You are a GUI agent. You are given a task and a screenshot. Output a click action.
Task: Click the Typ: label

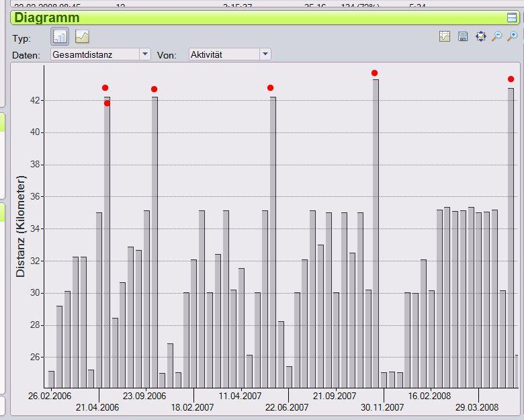click(21, 39)
